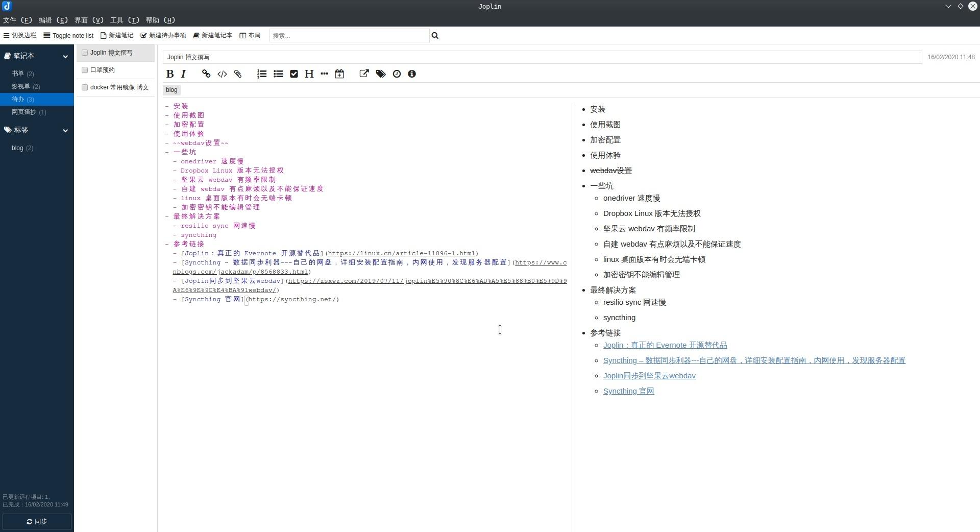Click the '~~webdav设置~~' line in editor

click(x=201, y=143)
